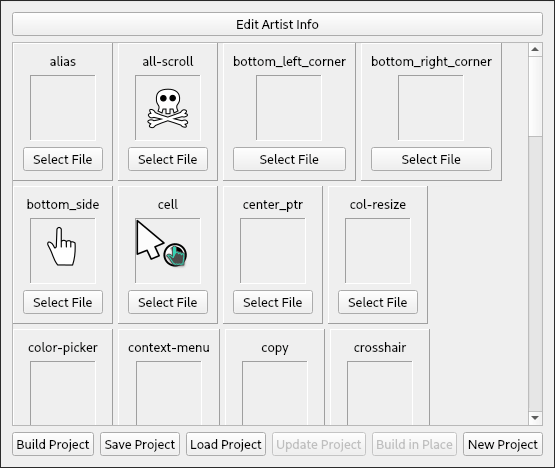Click the empty bottom_left_corner preview box
This screenshot has width=555, height=468.
click(289, 108)
